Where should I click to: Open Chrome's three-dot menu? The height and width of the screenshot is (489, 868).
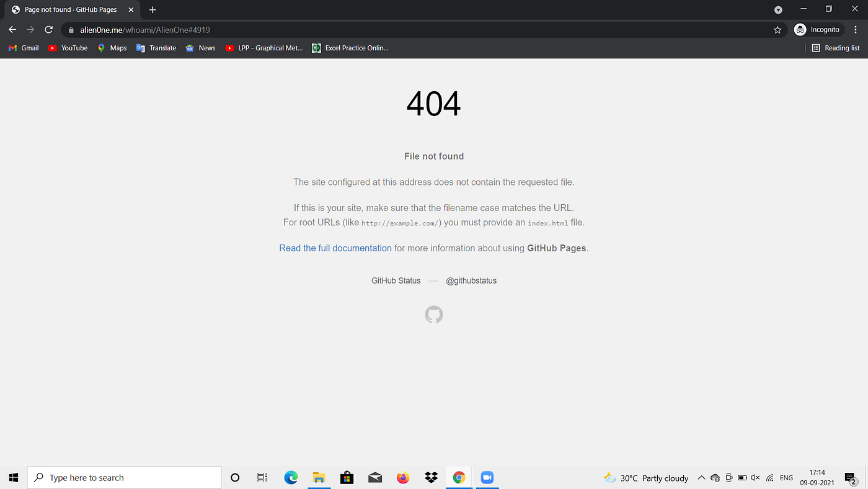[854, 29]
